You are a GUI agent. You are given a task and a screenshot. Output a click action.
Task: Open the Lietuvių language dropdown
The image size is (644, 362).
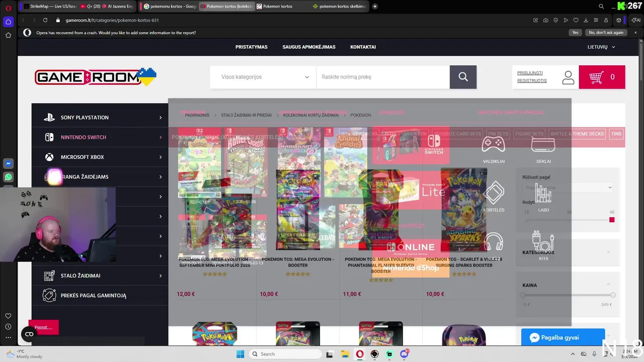click(x=601, y=47)
